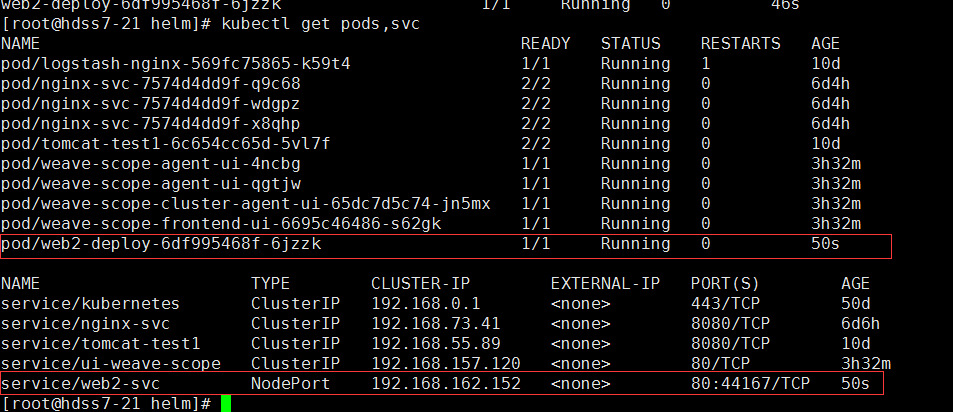Click the text "kubectl get pods,svc" command
953x412 pixels.
321,24
